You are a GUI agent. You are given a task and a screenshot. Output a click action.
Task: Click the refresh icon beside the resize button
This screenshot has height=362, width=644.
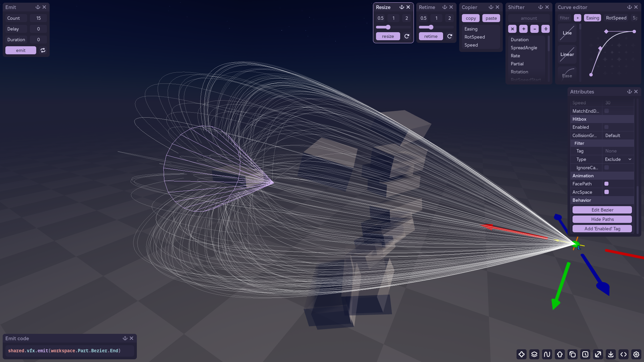407,36
